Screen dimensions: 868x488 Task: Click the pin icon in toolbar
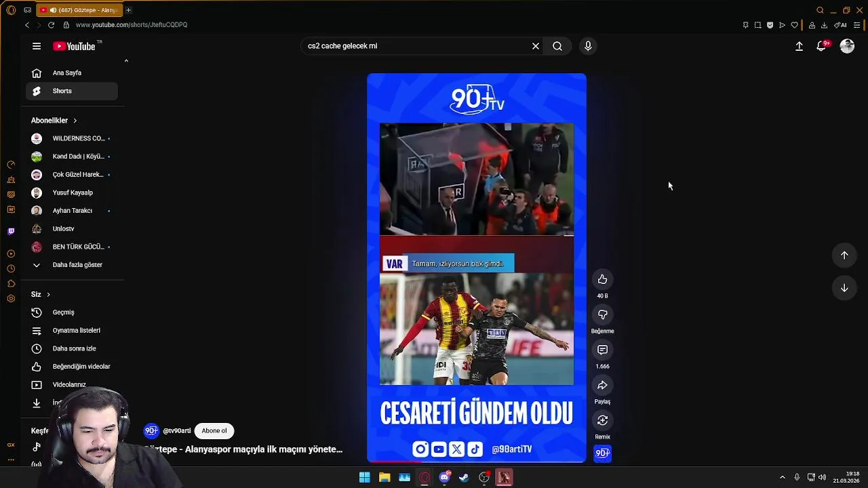click(745, 25)
